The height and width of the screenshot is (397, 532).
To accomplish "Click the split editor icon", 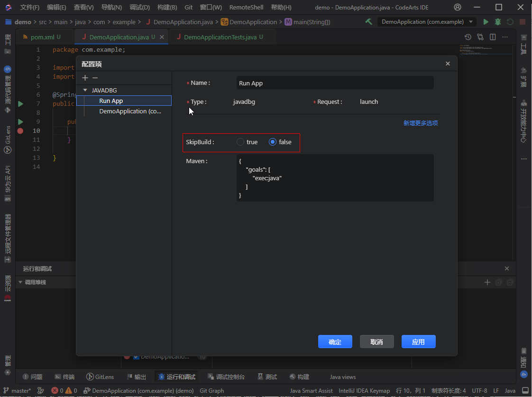I will 493,37.
